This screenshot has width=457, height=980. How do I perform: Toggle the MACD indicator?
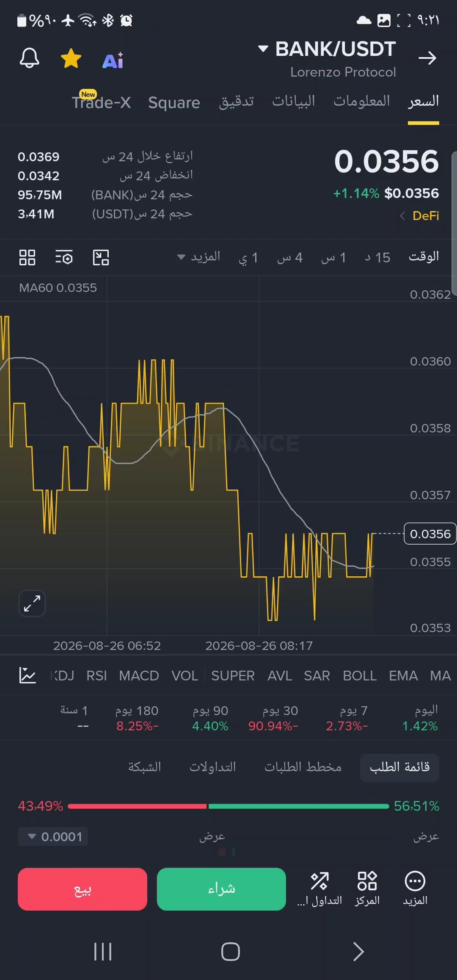click(x=139, y=676)
